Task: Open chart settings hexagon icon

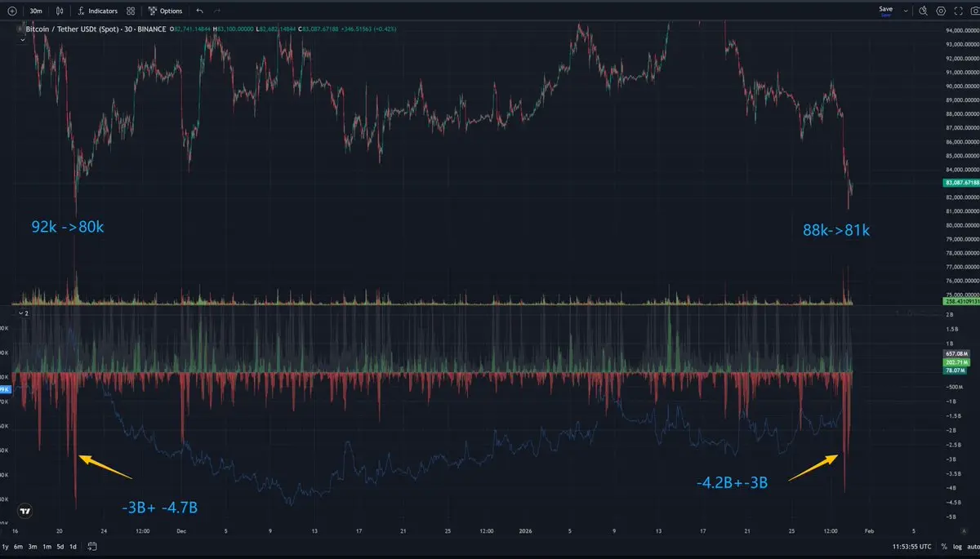Action: (941, 11)
